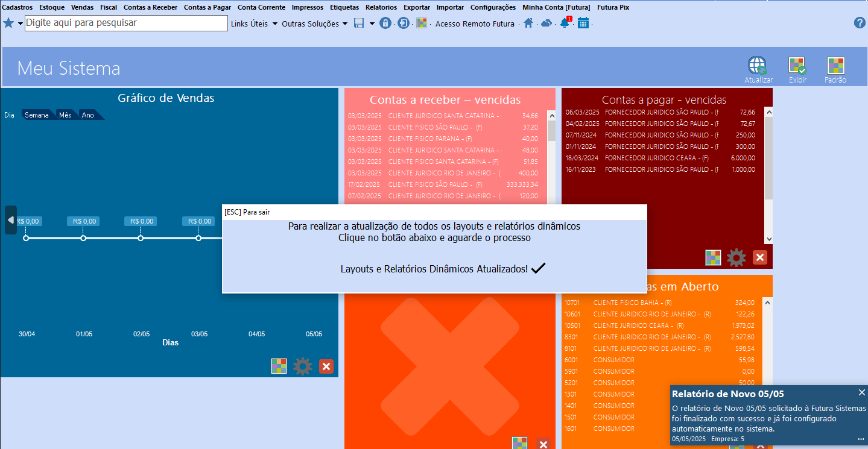The height and width of the screenshot is (449, 868).
Task: Select the Mês tab in sales chart
Action: 65,115
